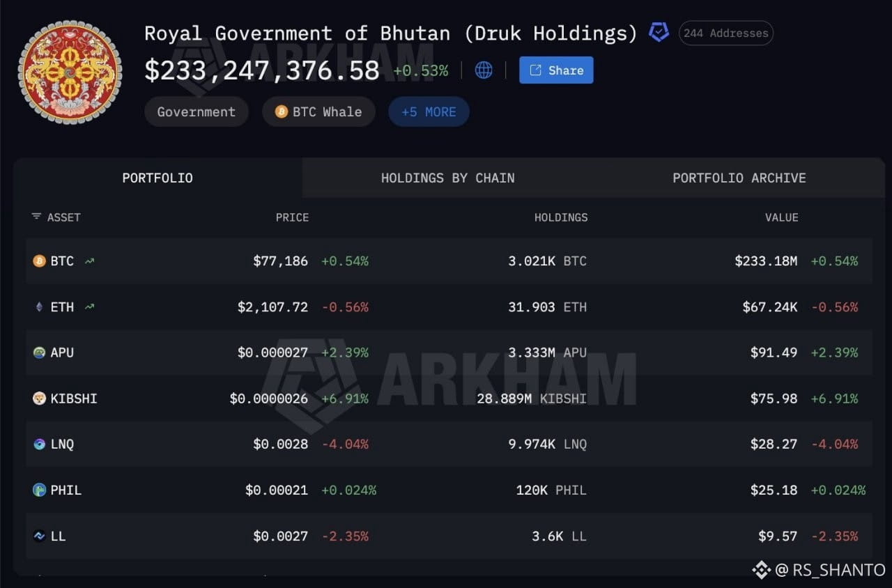Click the Bhutan royal emblem avatar

coord(70,72)
